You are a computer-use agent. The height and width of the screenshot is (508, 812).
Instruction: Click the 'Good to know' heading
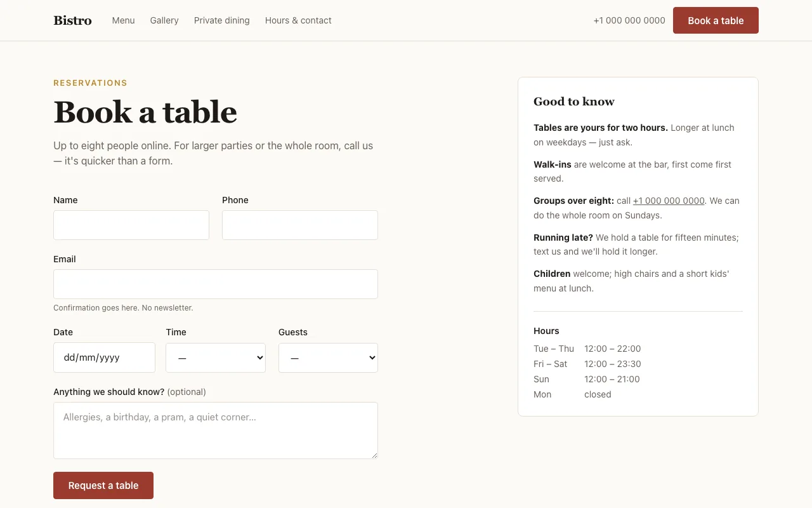[x=574, y=102]
